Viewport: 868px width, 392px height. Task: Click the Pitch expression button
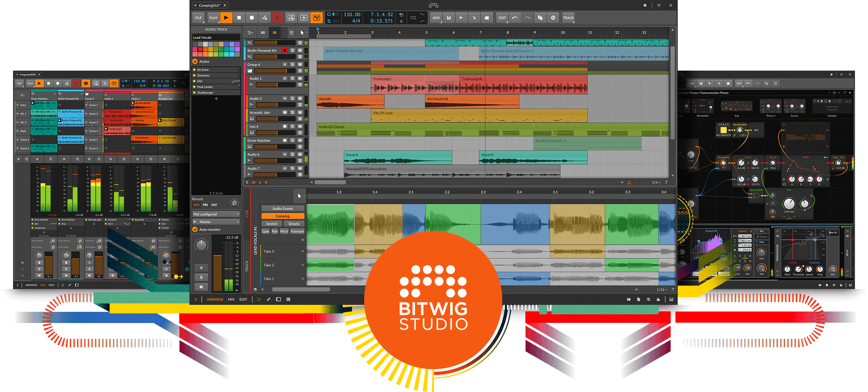tap(284, 231)
